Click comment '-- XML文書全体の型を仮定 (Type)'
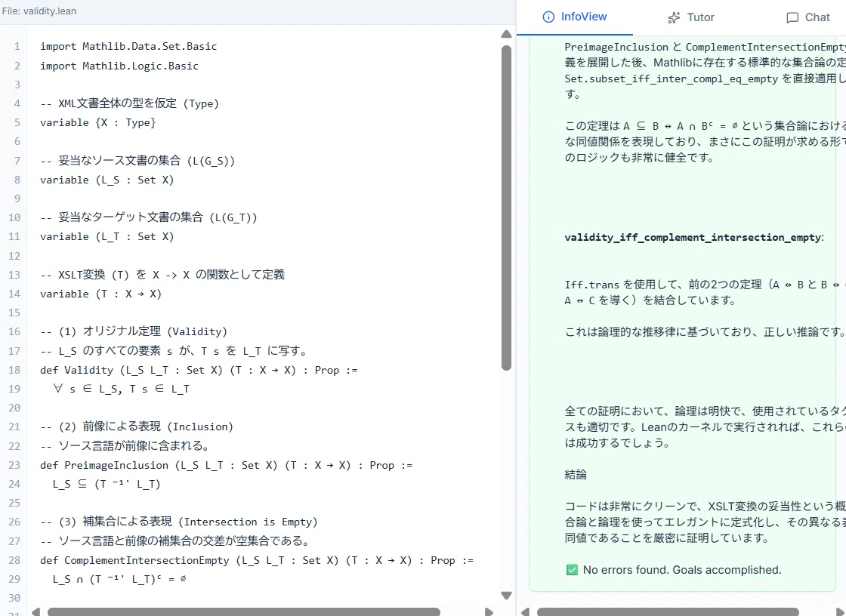Viewport: 846px width, 616px height. pos(129,103)
